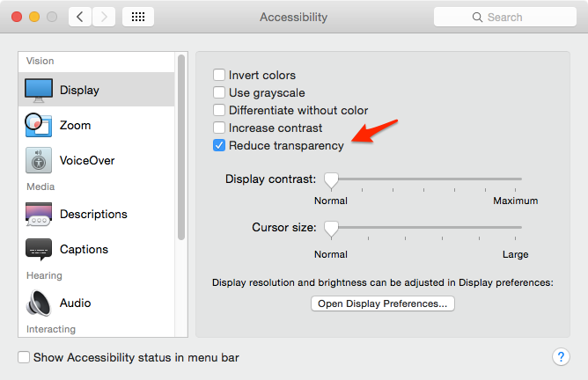This screenshot has height=380, width=588.
Task: Click the Display contrast slider knob
Action: tap(331, 180)
